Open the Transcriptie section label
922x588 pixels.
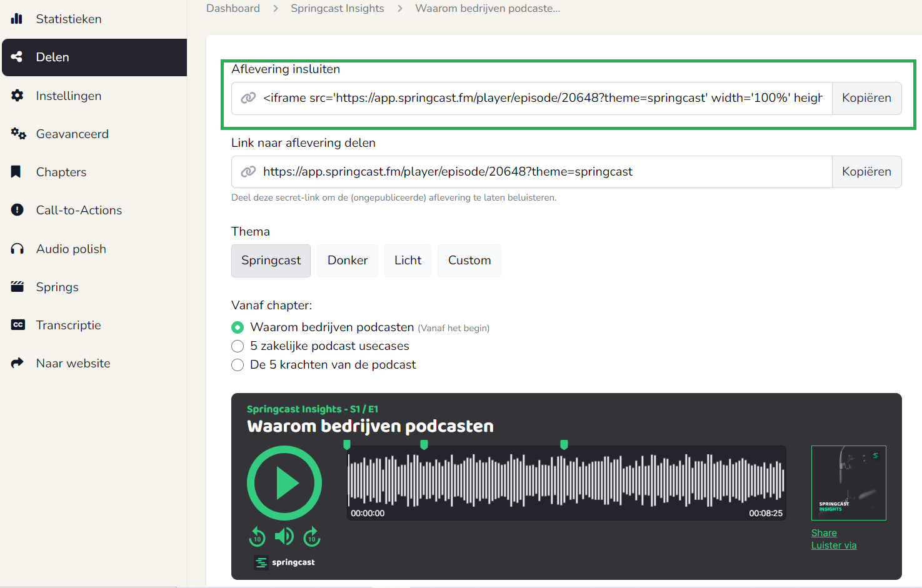tap(69, 325)
